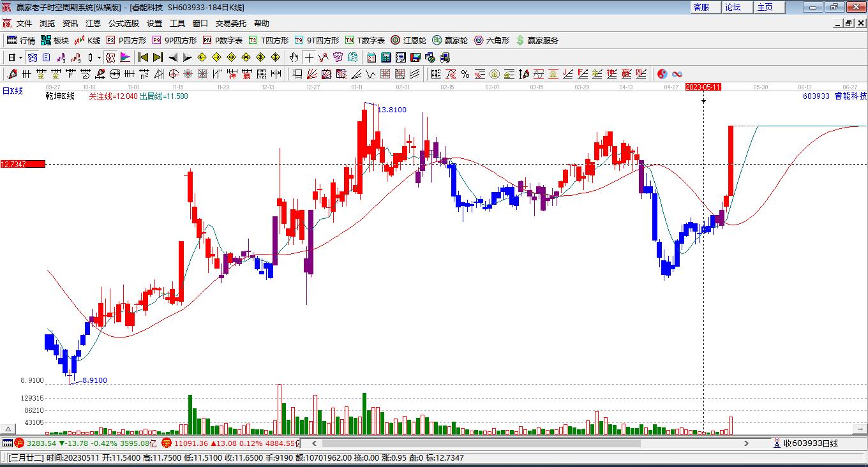868x467 pixels.
Task: Open the 浏览 menu
Action: pyautogui.click(x=47, y=24)
